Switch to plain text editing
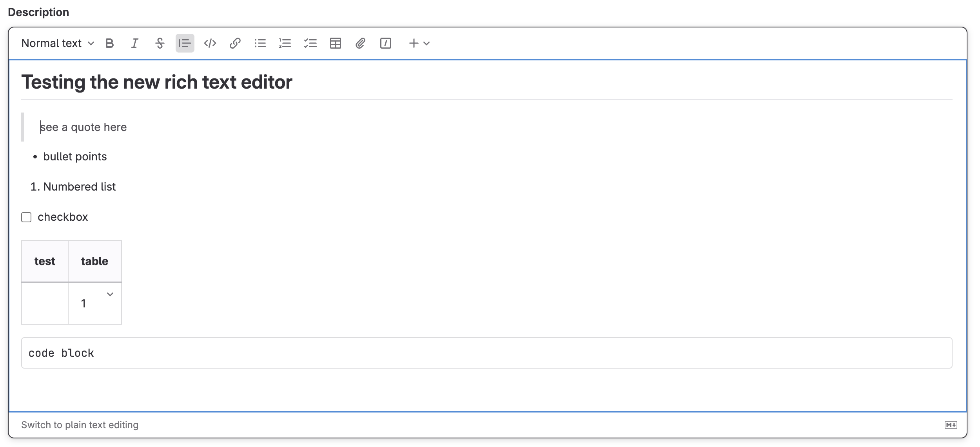Screen dimensions: 980x447 (80, 424)
